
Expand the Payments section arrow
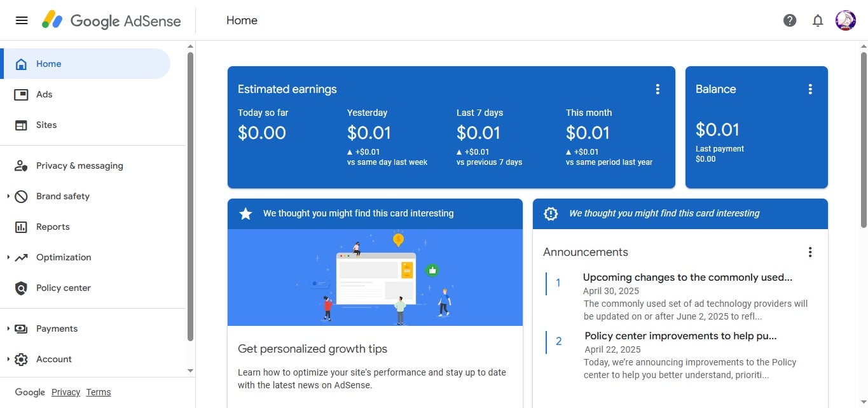point(8,328)
